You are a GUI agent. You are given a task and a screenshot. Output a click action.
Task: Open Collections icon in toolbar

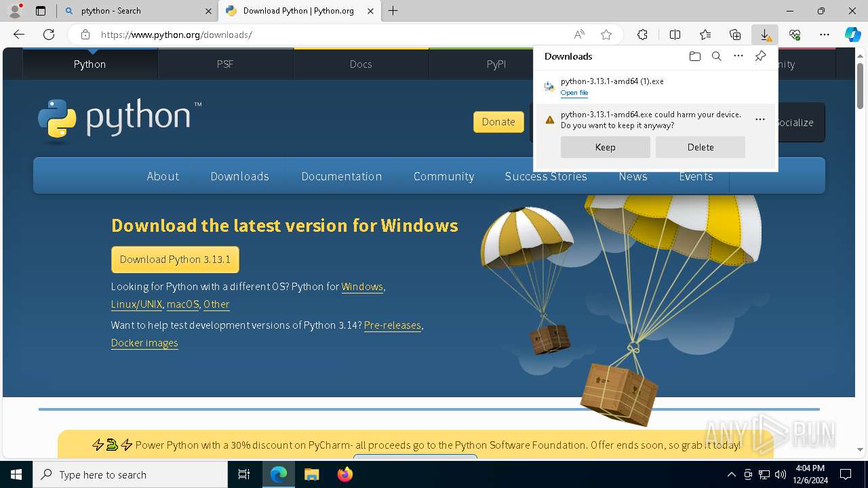735,35
